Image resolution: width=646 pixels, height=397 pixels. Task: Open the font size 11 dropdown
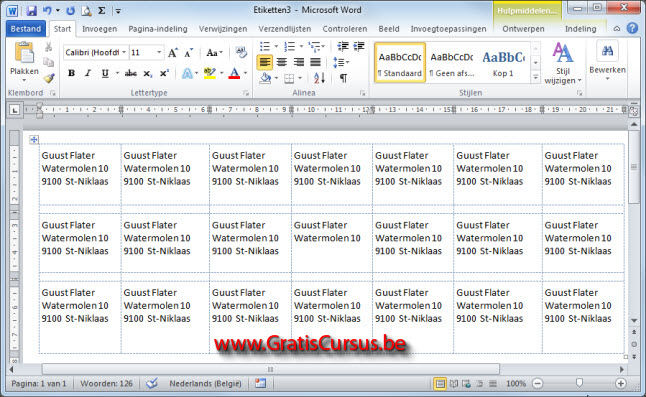tap(159, 53)
